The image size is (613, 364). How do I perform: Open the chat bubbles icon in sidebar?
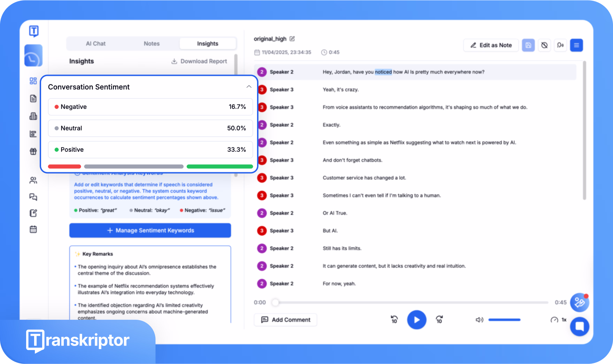tap(33, 197)
